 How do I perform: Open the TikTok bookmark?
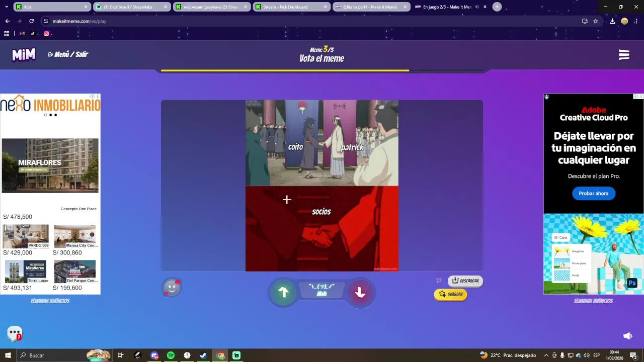[33, 34]
